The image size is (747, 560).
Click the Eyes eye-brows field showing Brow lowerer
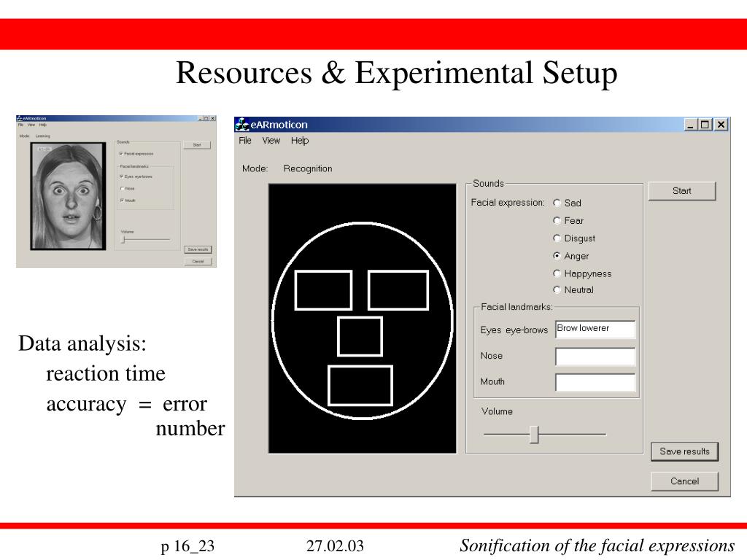pos(595,330)
